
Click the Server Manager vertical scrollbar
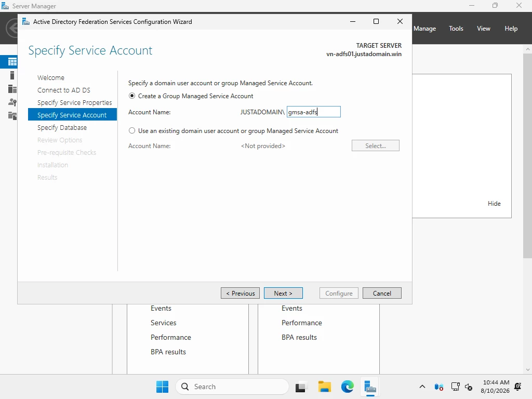527,156
